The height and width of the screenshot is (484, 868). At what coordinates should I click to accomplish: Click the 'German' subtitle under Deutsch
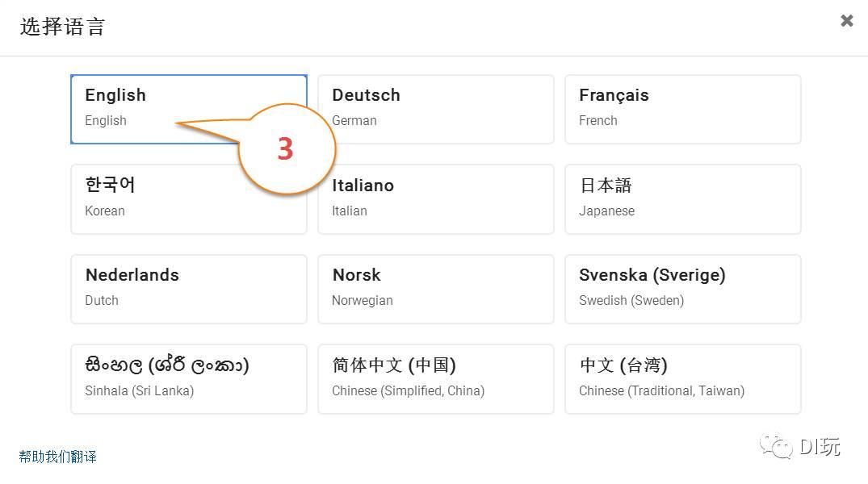click(x=354, y=120)
